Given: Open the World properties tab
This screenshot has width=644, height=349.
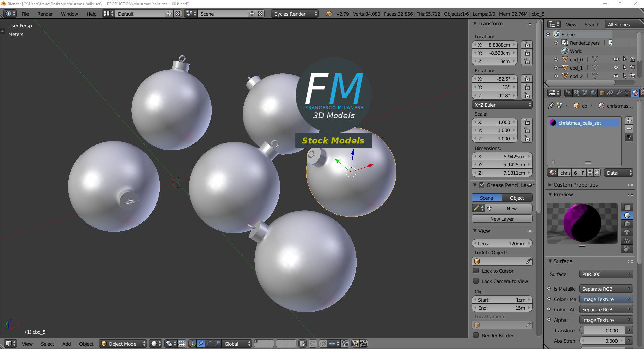Looking at the screenshot, I should click(x=593, y=93).
